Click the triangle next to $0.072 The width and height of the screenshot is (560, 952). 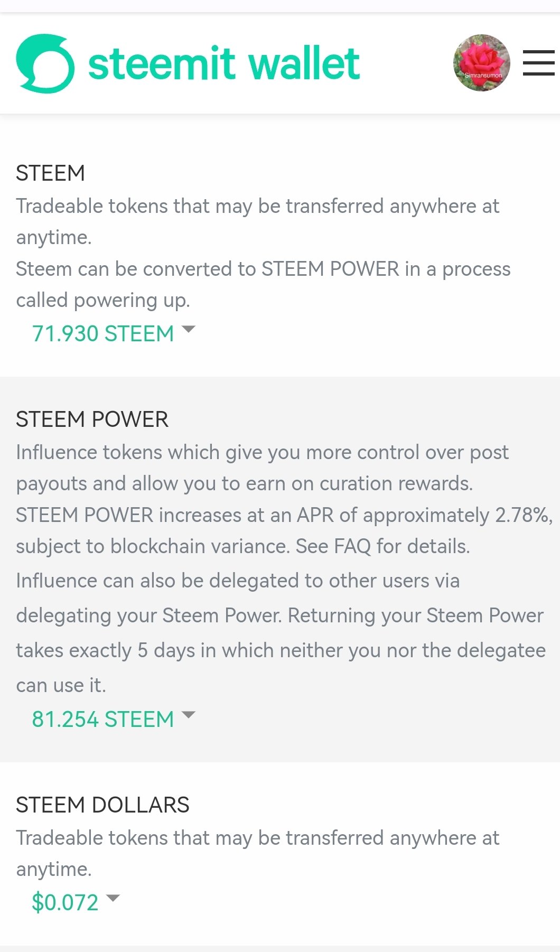coord(113,898)
